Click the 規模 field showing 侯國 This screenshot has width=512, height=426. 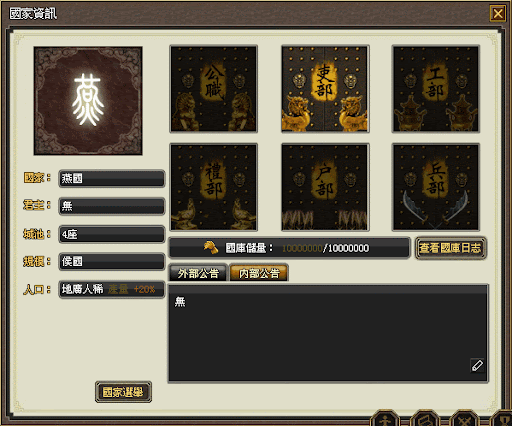[x=112, y=262]
